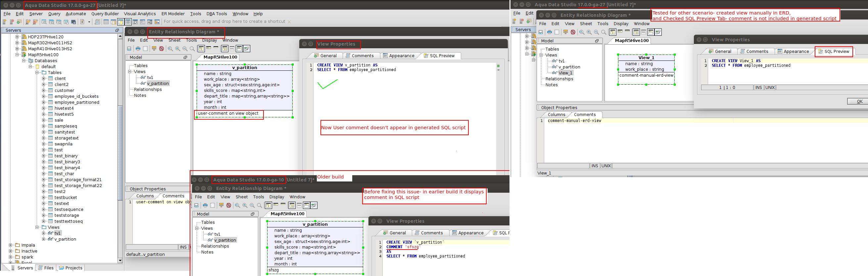Click the red stop icon in the older build window
This screenshot has width=868, height=276.
click(x=229, y=205)
